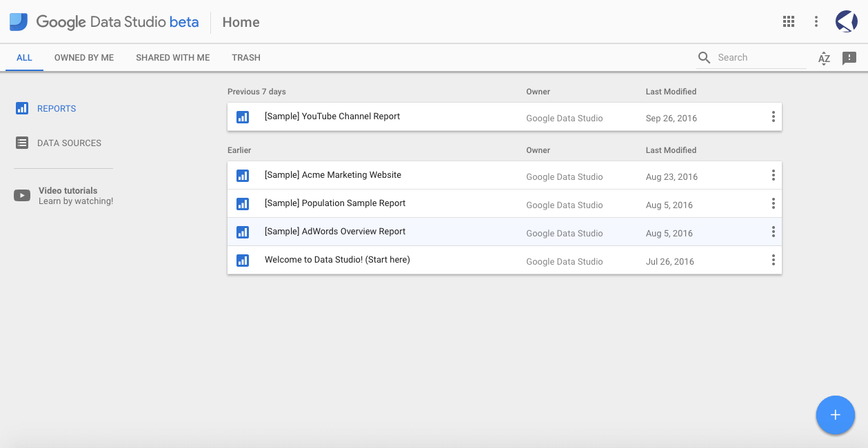Click the Last Modified header above YouTube row
868x448 pixels.
[671, 92]
